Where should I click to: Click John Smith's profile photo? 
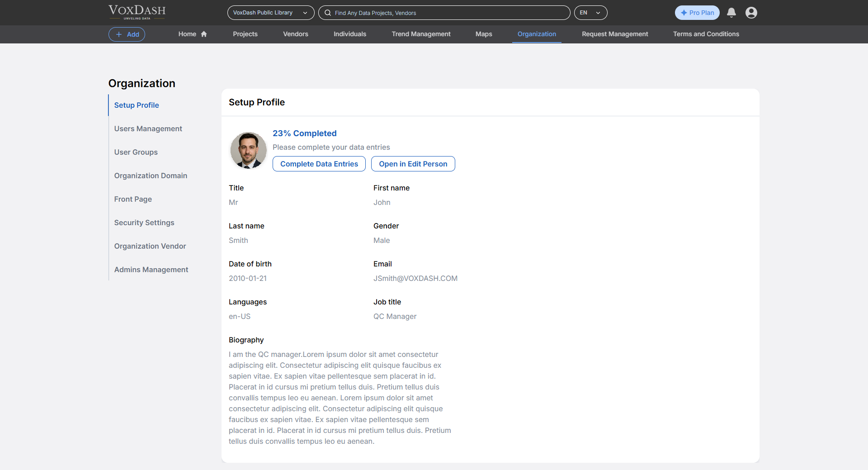point(248,150)
